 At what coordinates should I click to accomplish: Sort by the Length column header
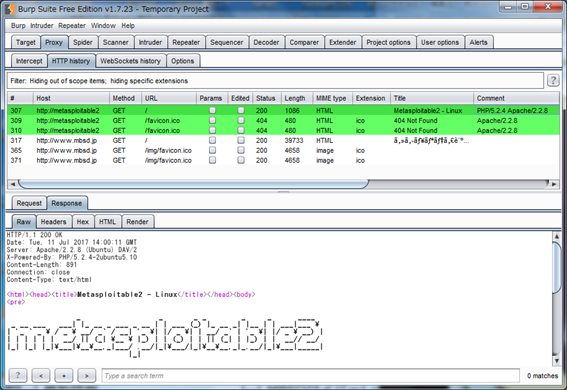[297, 98]
